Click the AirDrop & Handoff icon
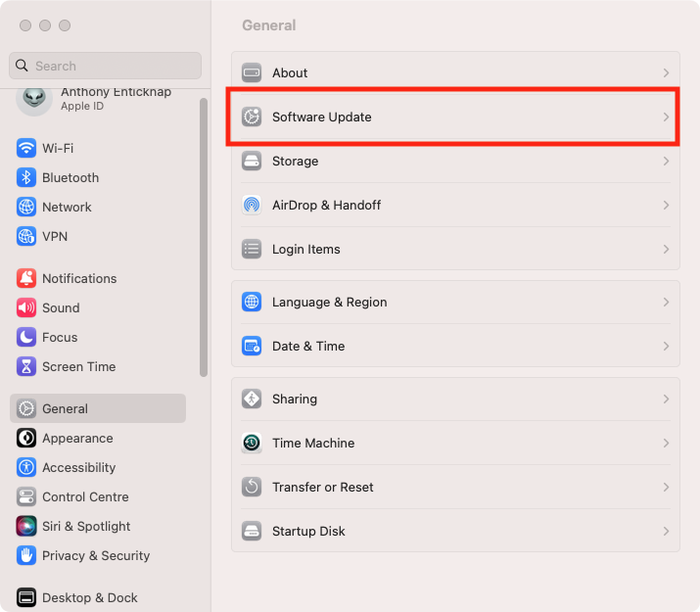Image resolution: width=700 pixels, height=612 pixels. [252, 206]
